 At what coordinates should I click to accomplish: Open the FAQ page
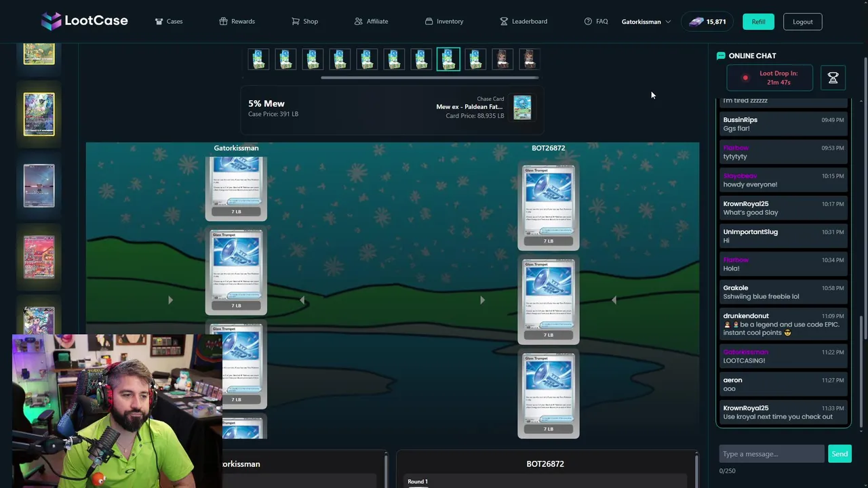tap(596, 22)
